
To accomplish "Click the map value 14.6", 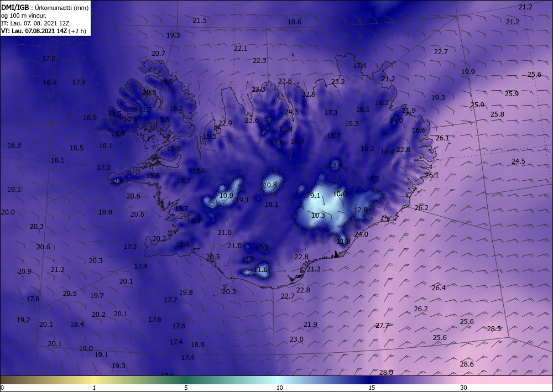I will click(x=199, y=171).
